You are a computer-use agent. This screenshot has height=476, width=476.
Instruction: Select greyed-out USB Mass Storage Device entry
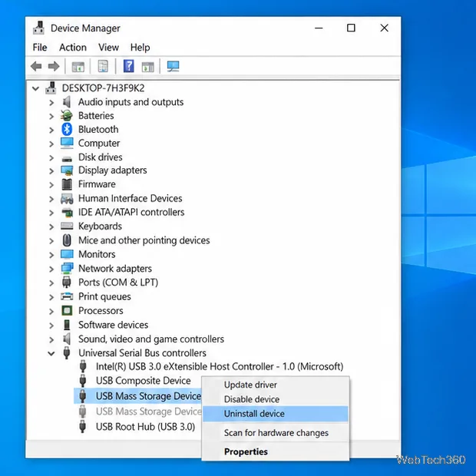coord(148,412)
